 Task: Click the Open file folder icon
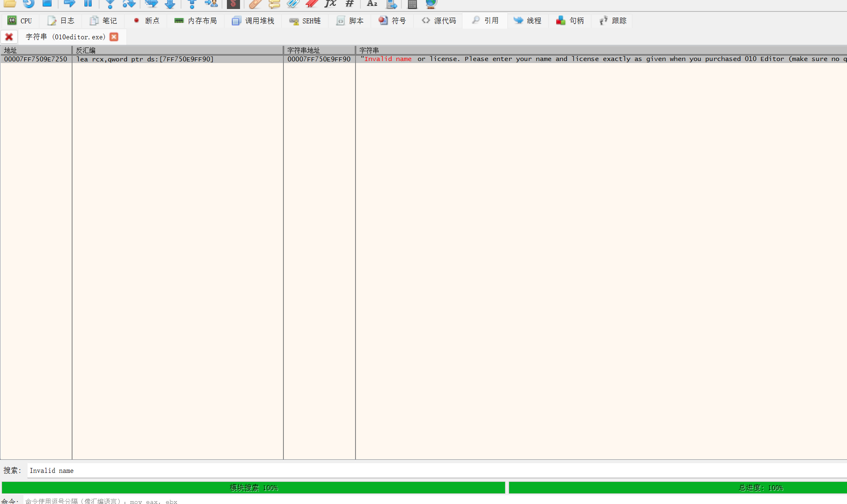click(x=9, y=4)
